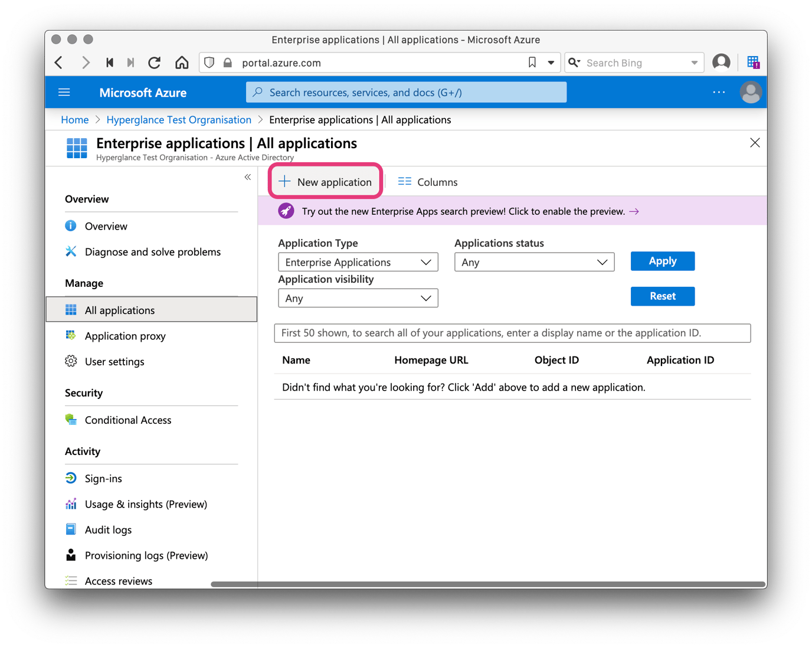Collapse the sidebar with the double-chevron
The image size is (812, 648).
click(248, 176)
